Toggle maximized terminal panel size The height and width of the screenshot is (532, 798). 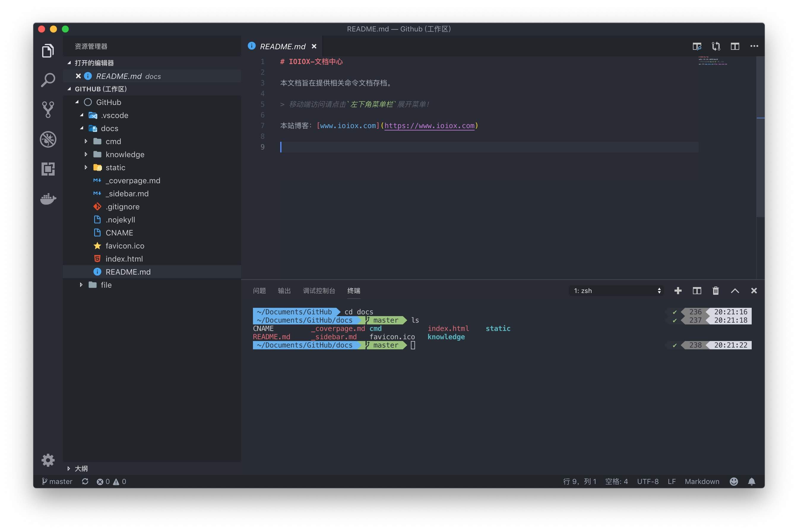click(x=735, y=291)
